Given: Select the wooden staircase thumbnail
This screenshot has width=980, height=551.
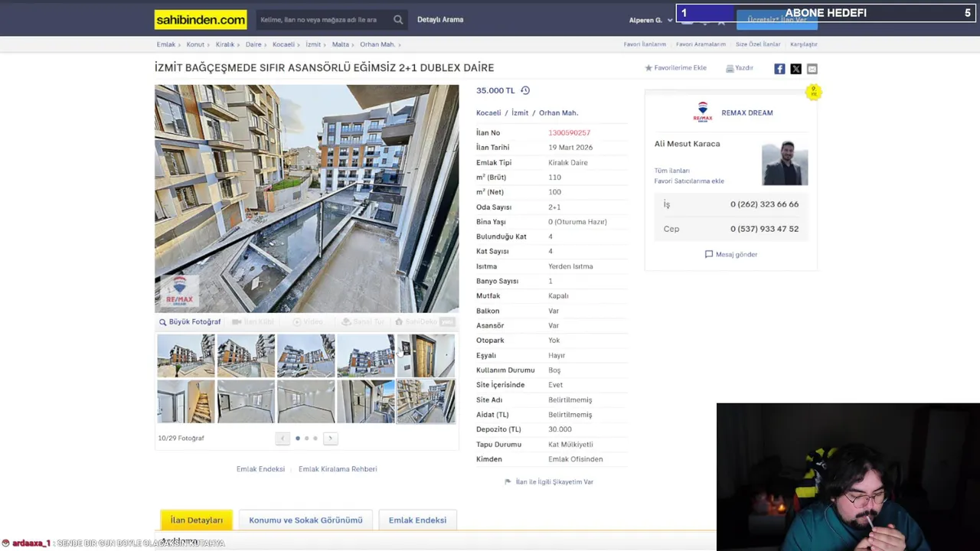Looking at the screenshot, I should tap(186, 402).
